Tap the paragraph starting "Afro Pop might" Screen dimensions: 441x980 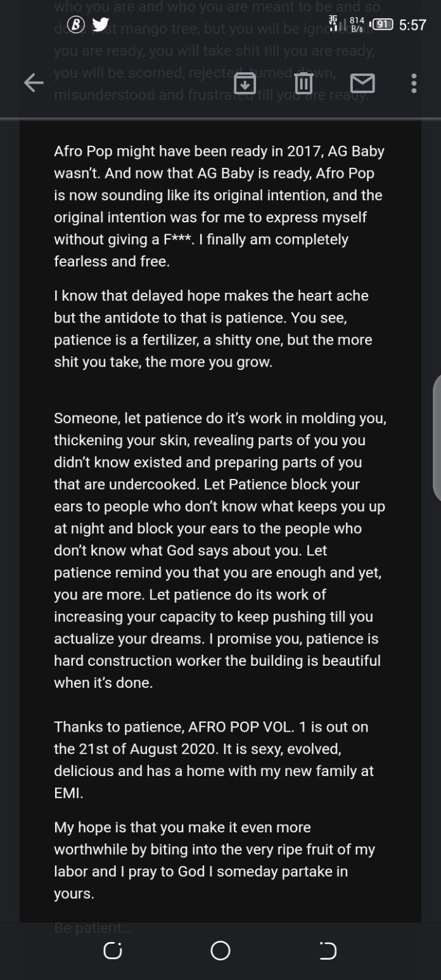point(220,207)
